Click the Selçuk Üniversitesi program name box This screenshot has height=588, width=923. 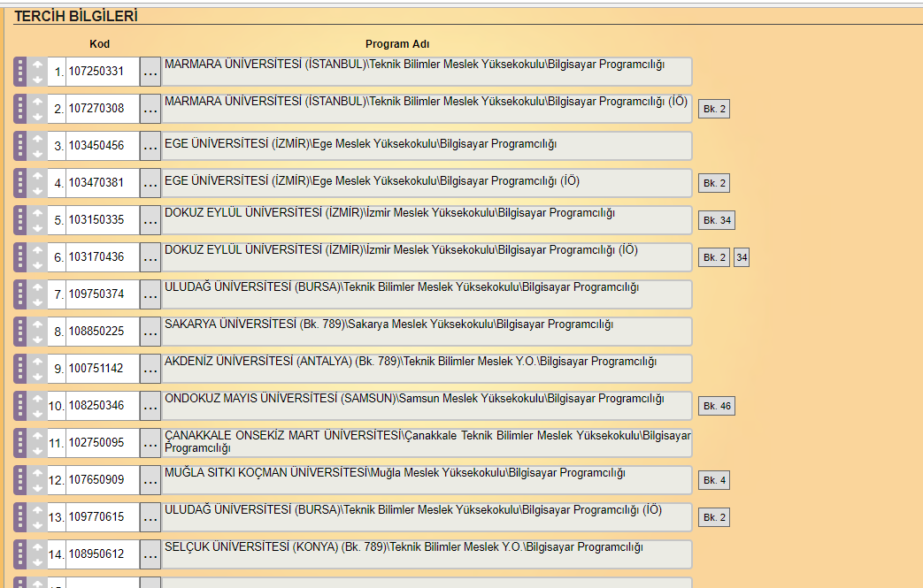click(427, 554)
